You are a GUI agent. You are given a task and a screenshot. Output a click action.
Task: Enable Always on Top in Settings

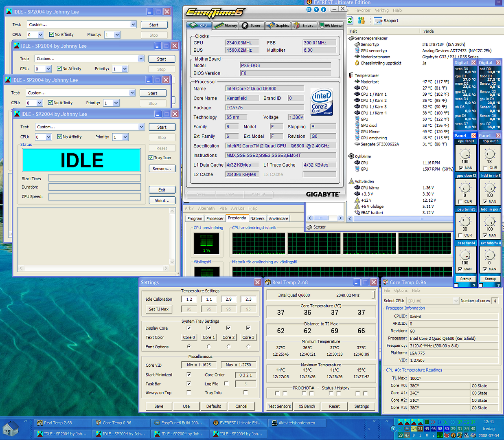188,392
